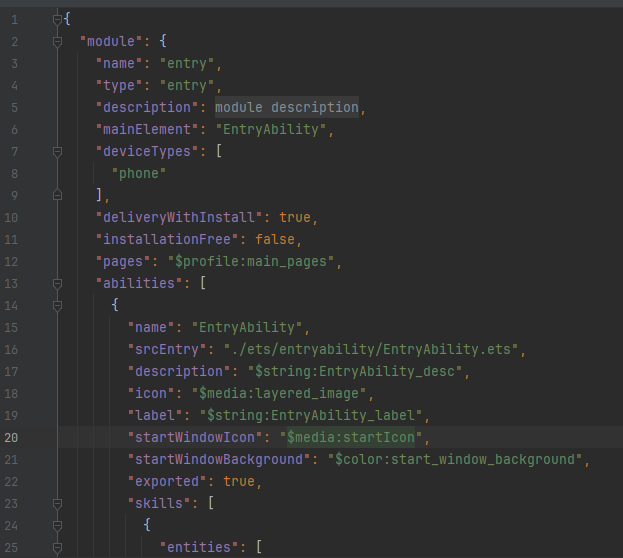Click the "$media:startIcon" value
This screenshot has width=623, height=558.
[x=351, y=437]
